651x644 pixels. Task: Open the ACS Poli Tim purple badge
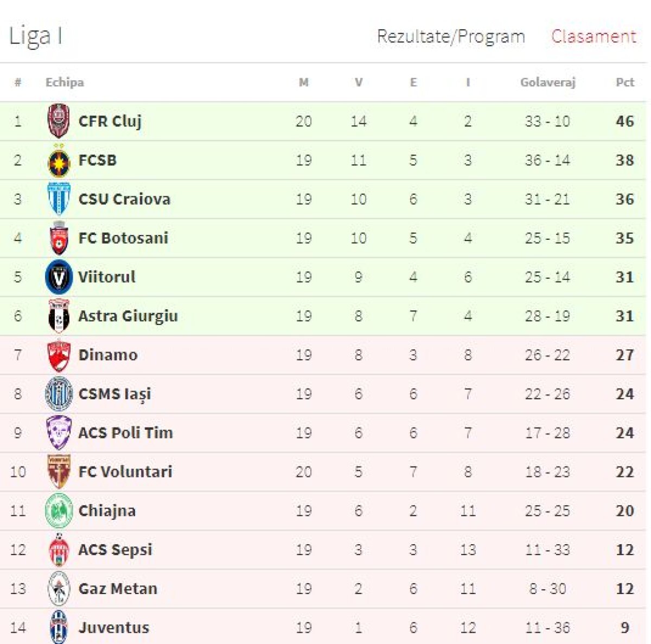click(x=59, y=432)
